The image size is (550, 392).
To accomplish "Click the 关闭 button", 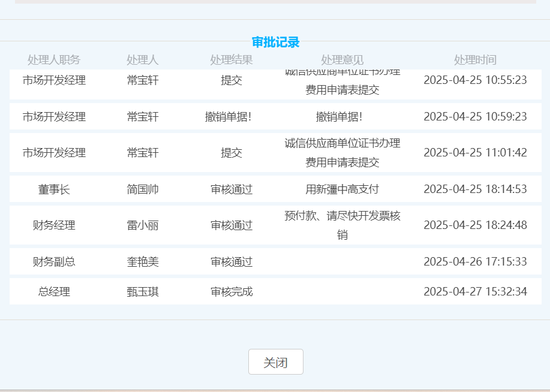I will tap(275, 362).
